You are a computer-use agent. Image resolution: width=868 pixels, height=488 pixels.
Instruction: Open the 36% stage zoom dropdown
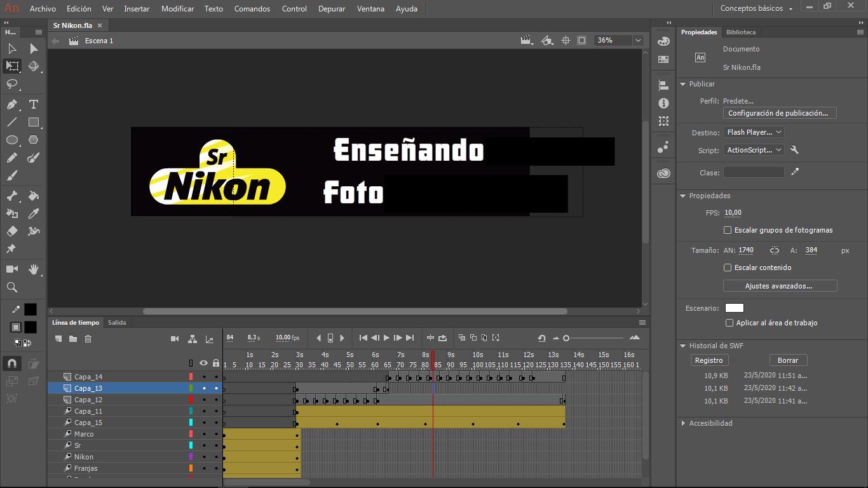point(637,40)
